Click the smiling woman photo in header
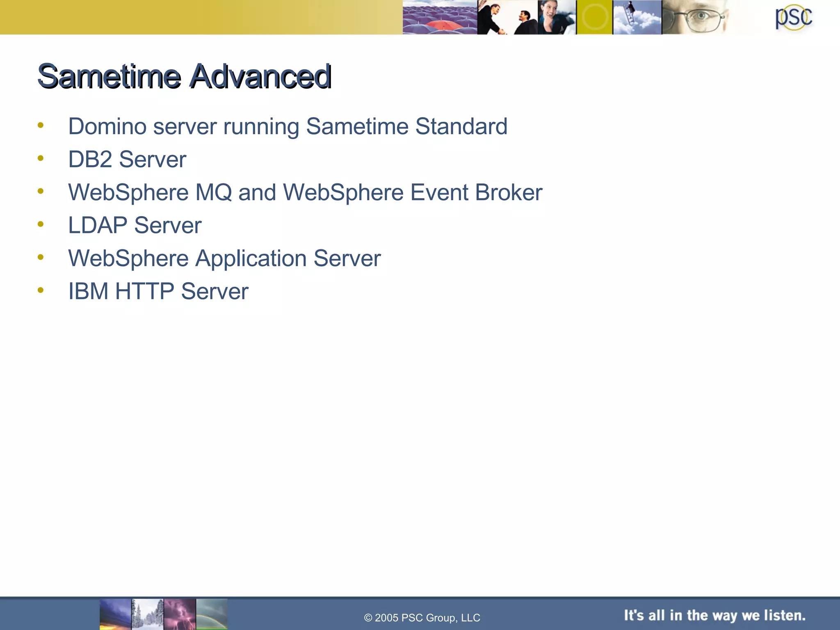The image size is (840, 630). 557,17
